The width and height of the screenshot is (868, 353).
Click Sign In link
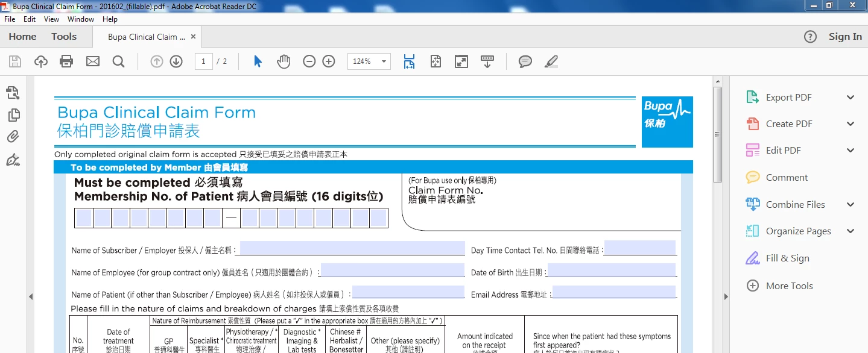coord(845,37)
